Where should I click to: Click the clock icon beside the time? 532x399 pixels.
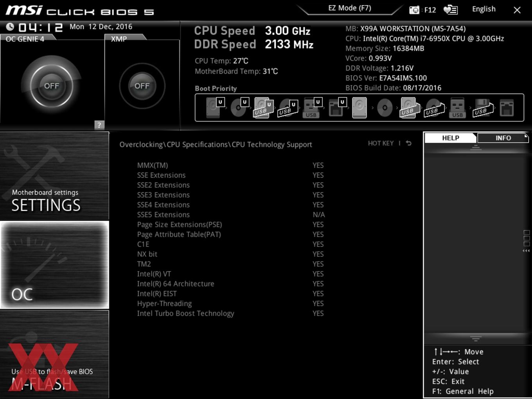(10, 27)
